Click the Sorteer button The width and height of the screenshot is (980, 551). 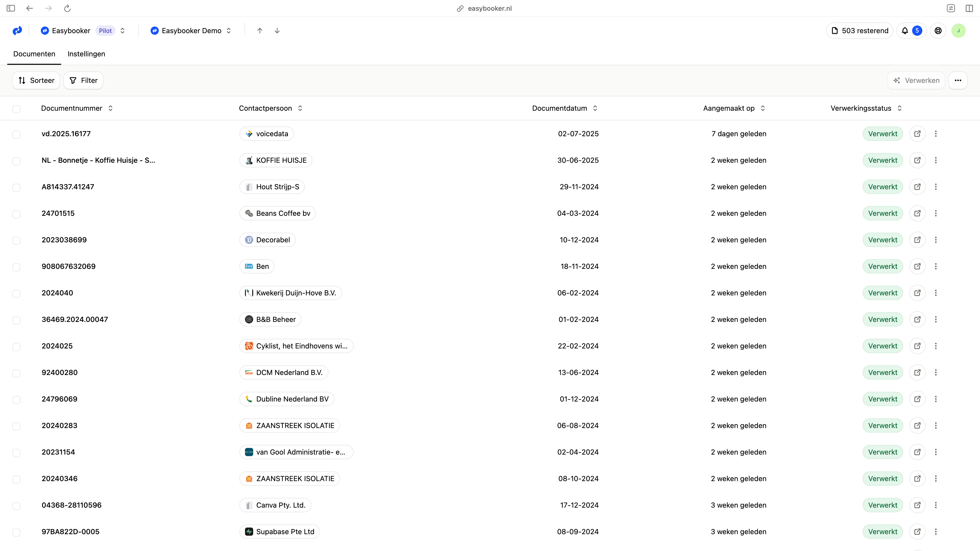click(36, 81)
